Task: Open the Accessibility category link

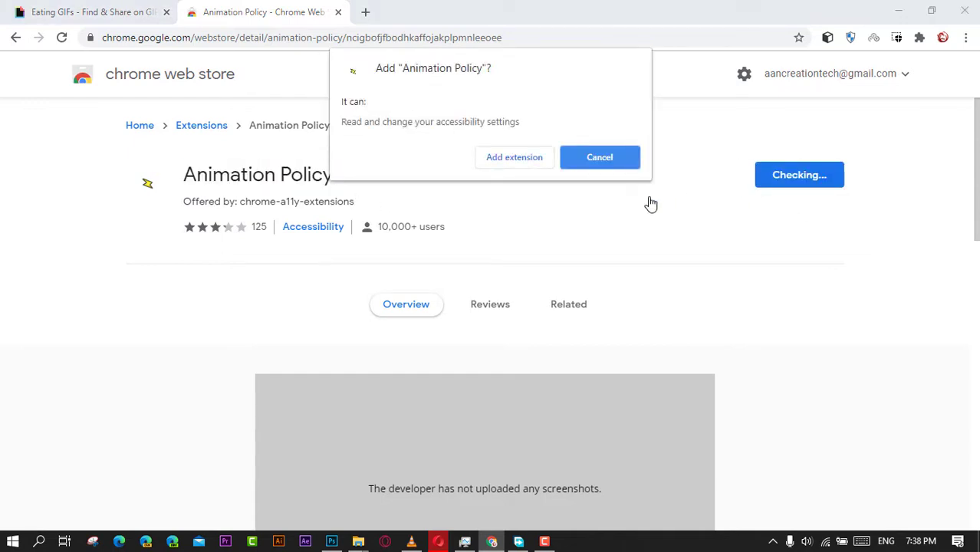Action: pos(313,227)
